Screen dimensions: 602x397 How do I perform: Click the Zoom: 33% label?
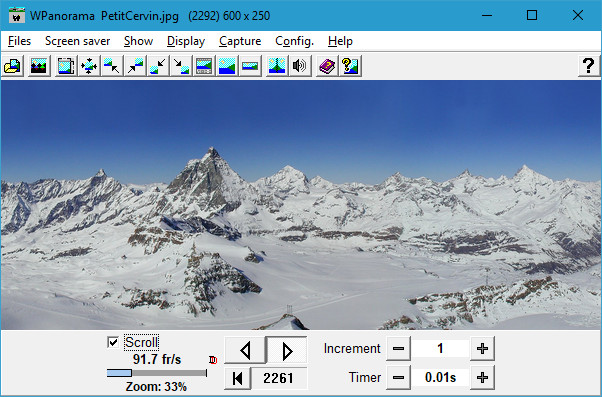(156, 387)
